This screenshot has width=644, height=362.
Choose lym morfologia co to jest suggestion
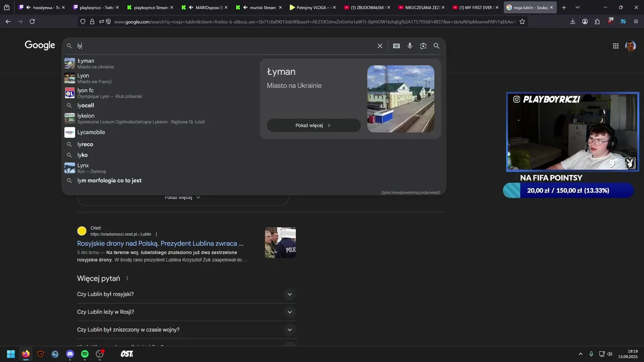pos(158,180)
